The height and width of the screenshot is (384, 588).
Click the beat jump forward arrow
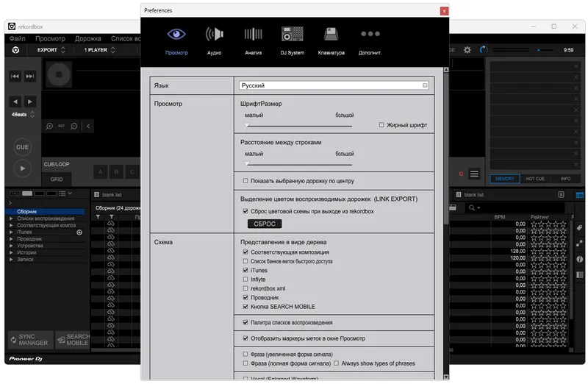pos(30,102)
